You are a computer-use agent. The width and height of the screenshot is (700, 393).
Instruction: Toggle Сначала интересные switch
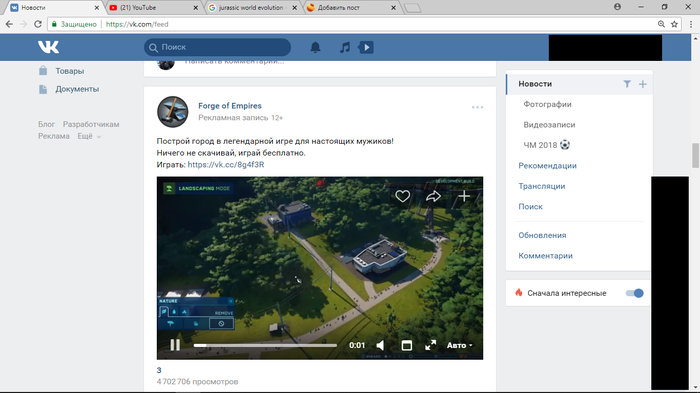coord(634,293)
